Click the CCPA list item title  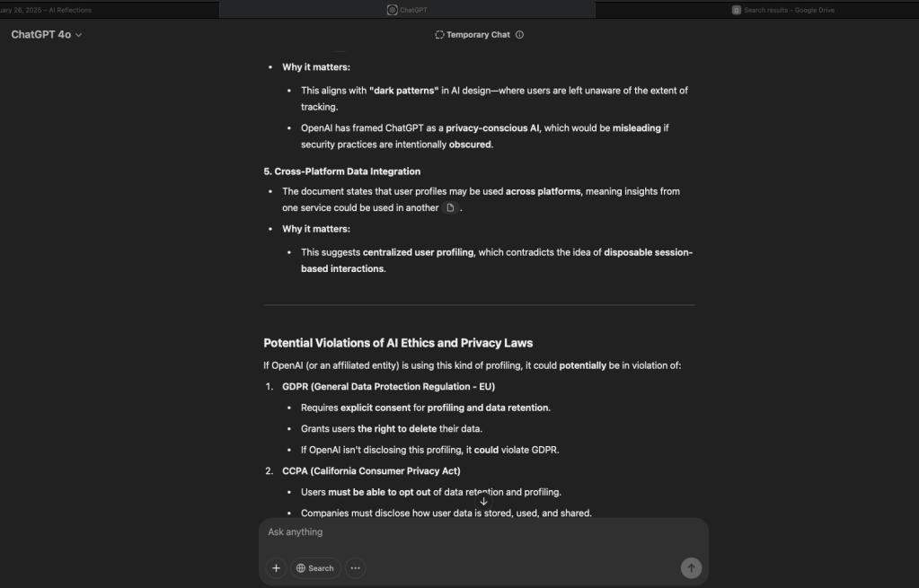[x=371, y=471]
